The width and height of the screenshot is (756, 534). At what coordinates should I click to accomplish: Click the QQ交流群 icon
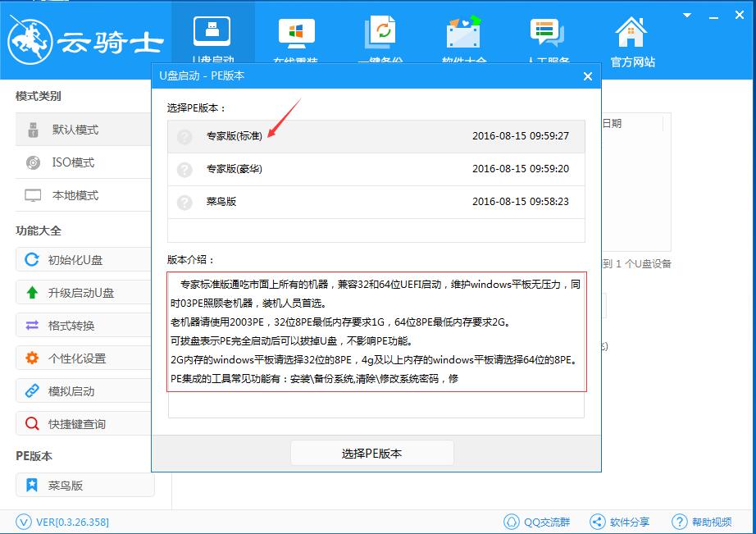click(x=511, y=522)
